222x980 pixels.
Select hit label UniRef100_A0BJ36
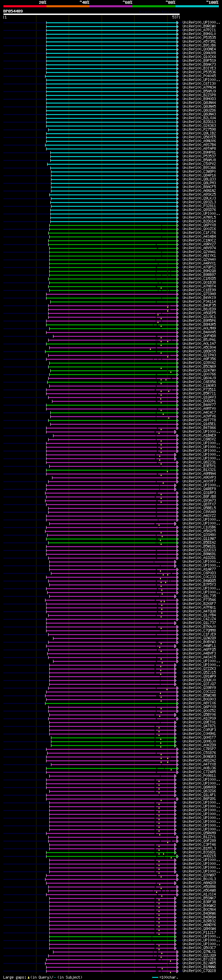[199, 768]
